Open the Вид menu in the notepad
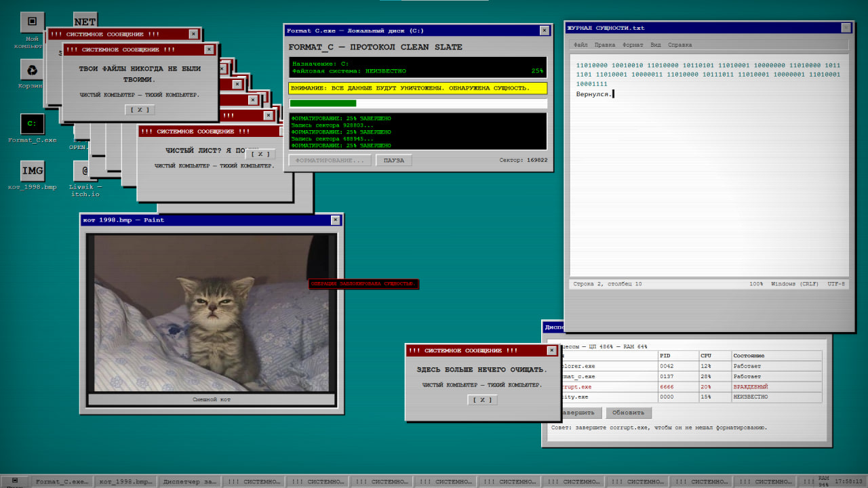Viewport: 868px width, 488px height. click(656, 45)
